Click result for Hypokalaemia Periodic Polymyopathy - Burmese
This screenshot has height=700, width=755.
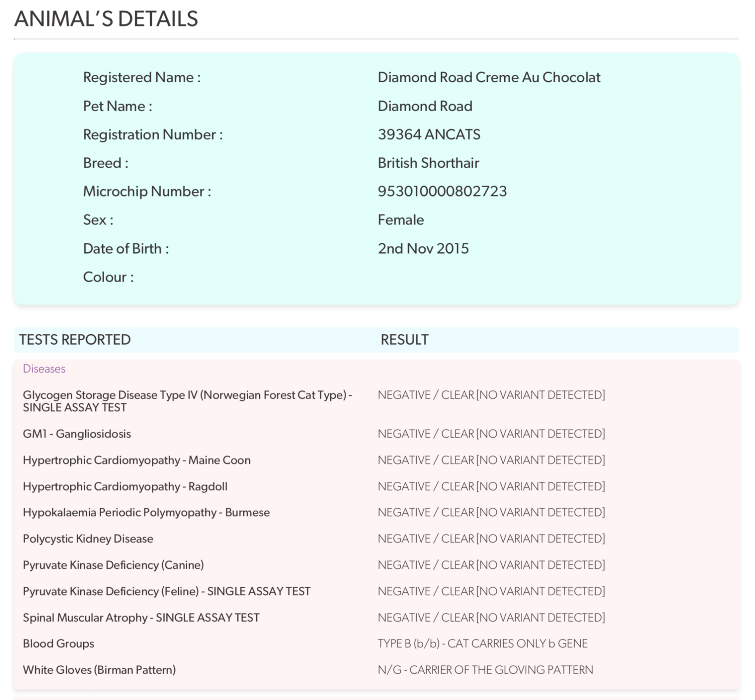(492, 513)
